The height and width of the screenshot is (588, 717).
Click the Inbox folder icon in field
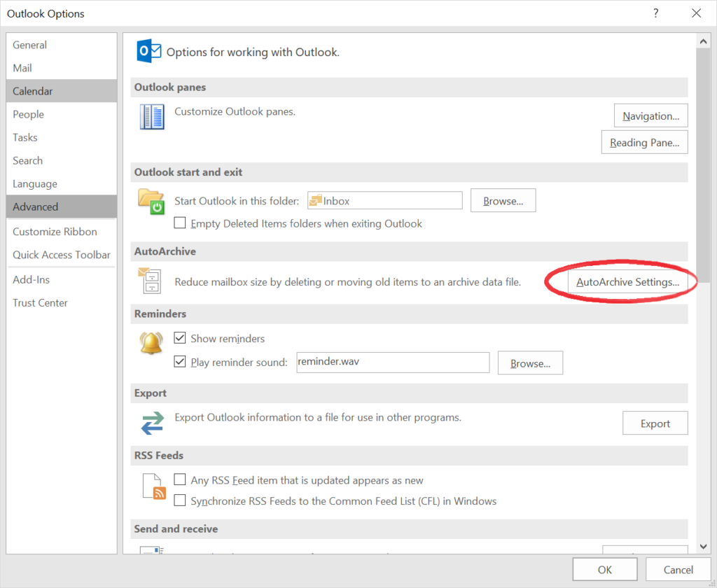coord(316,200)
